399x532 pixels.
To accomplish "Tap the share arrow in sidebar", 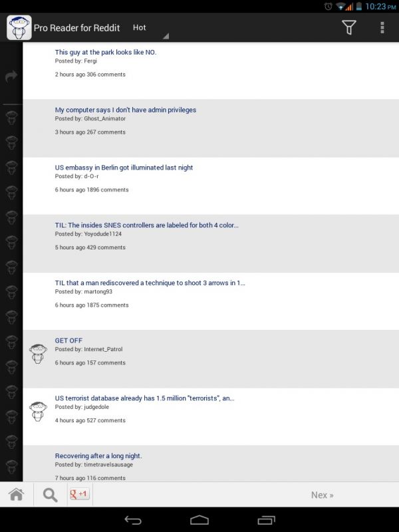I will tap(11, 76).
